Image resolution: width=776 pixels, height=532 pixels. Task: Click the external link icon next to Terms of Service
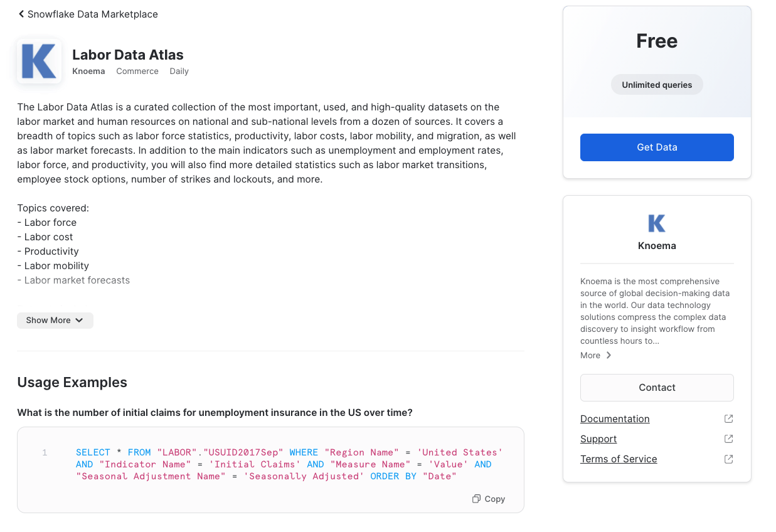pyautogui.click(x=728, y=459)
